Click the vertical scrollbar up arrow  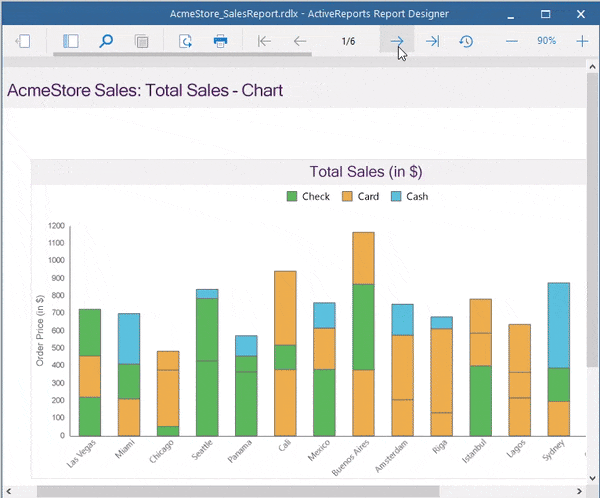(592, 66)
